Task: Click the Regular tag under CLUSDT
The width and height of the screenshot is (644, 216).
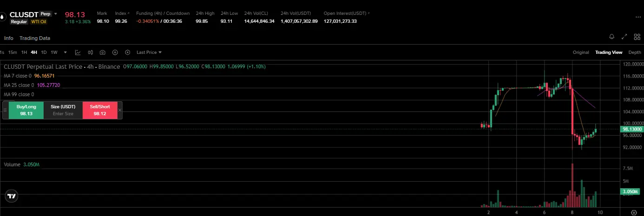Action: [x=20, y=21]
